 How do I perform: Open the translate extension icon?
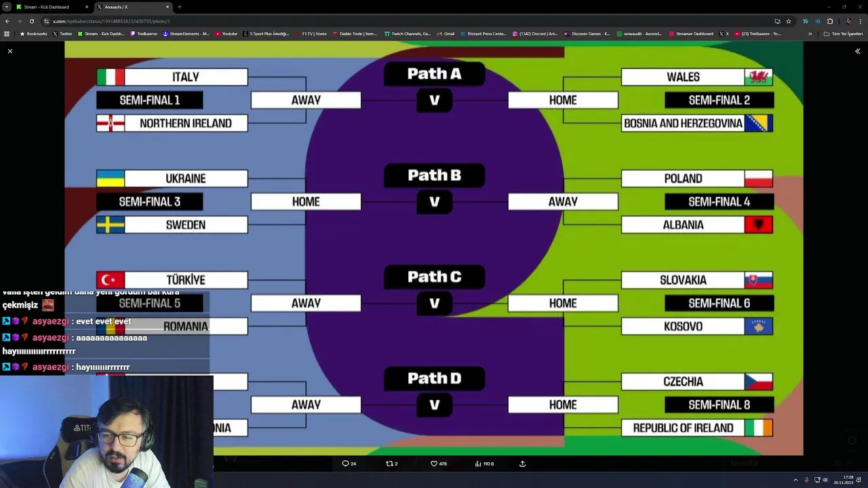coord(805,21)
